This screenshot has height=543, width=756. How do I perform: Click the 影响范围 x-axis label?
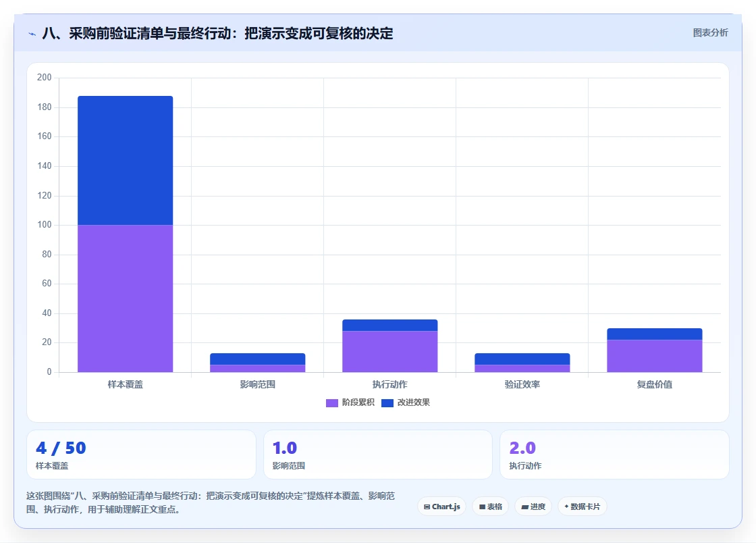pyautogui.click(x=257, y=384)
